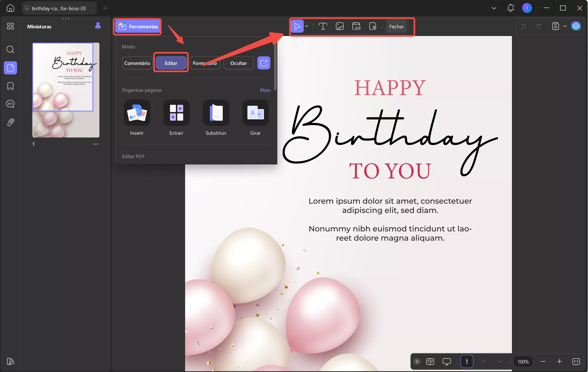Select the page location marker tool
588x372 pixels.
point(373,26)
